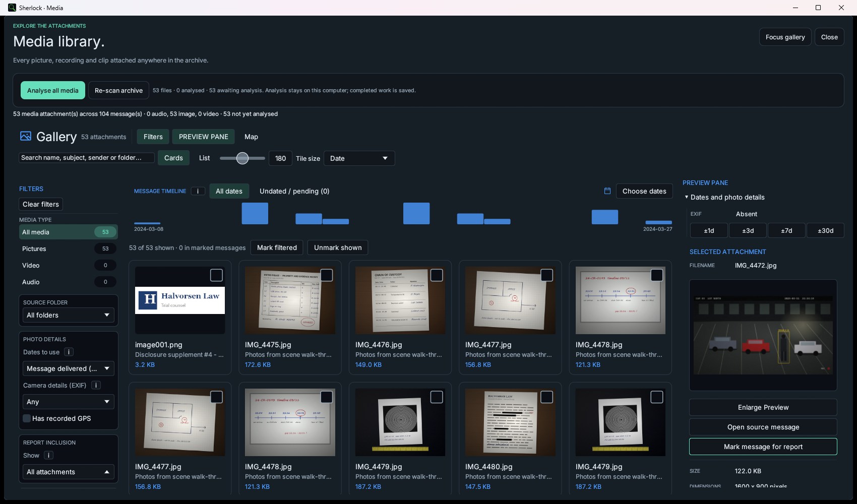857x504 pixels.
Task: Click the Unmark shown button
Action: coord(338,247)
